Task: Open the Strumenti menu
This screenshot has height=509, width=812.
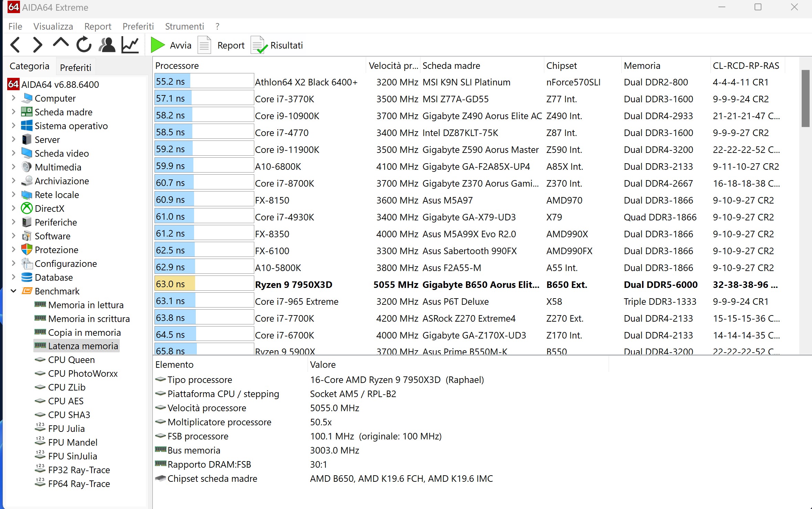Action: tap(184, 27)
